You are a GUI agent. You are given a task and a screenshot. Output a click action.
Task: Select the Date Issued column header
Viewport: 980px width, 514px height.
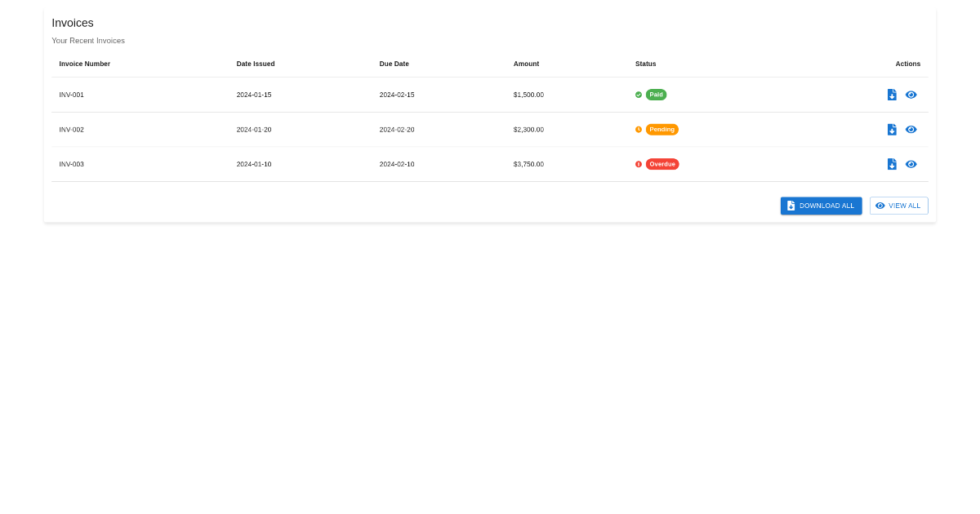click(x=256, y=64)
